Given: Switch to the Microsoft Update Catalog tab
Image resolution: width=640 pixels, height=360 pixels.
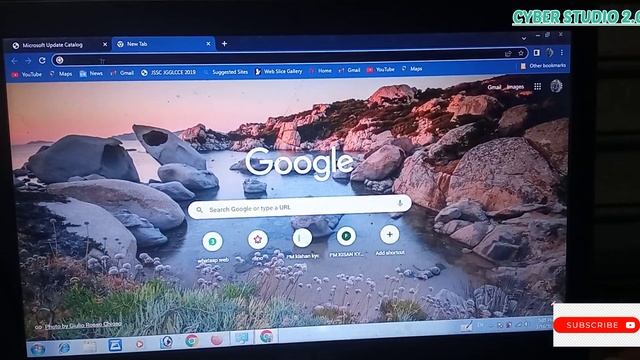Looking at the screenshot, I should pyautogui.click(x=59, y=45).
